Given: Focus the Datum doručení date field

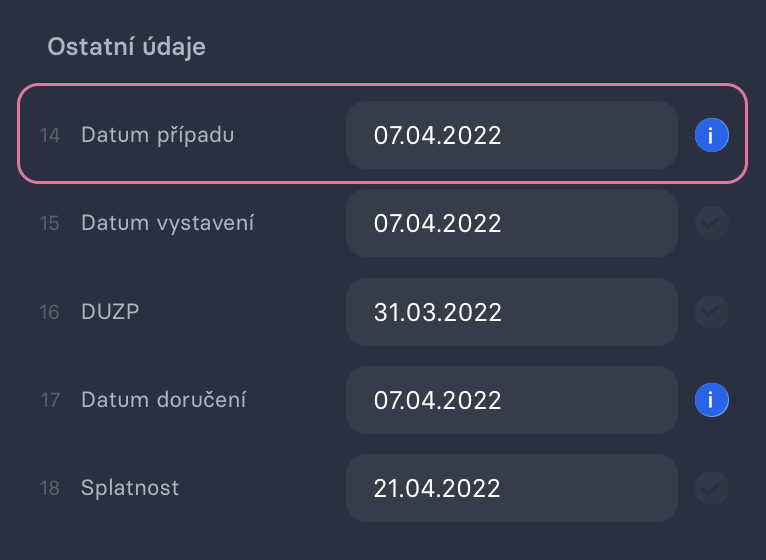Looking at the screenshot, I should point(512,400).
